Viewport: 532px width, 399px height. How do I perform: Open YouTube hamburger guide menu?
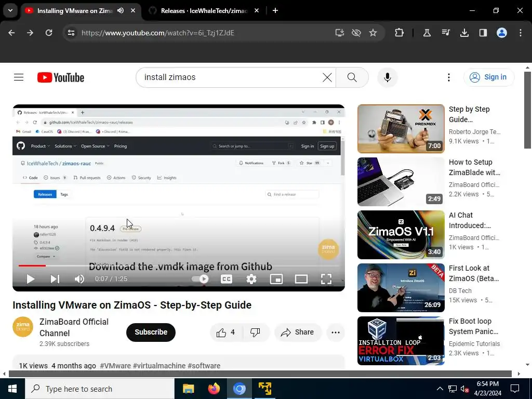[x=19, y=77]
